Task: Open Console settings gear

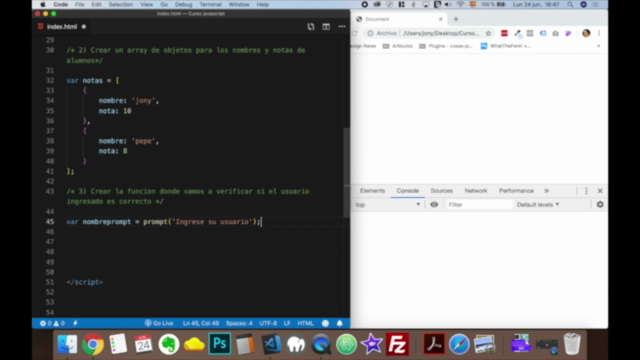Action: click(600, 204)
